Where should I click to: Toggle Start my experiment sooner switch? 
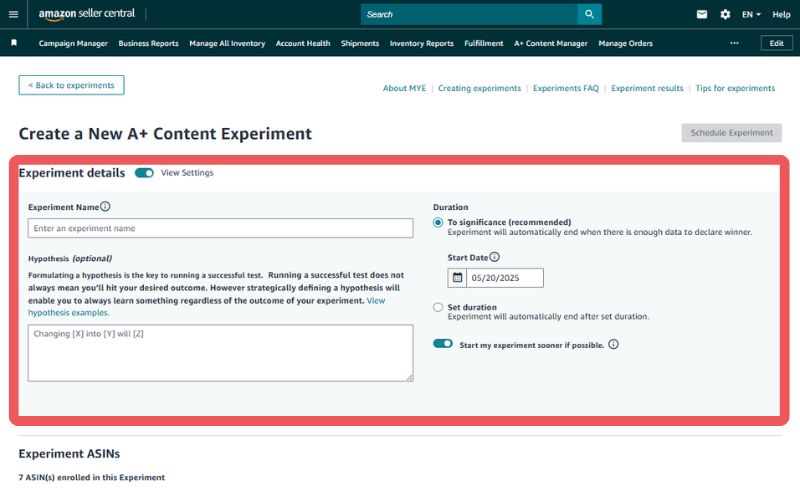coord(442,344)
